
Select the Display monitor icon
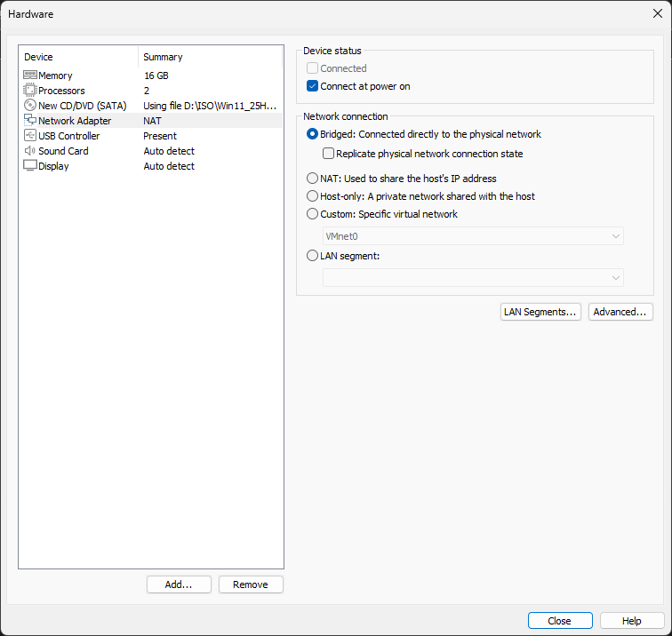(30, 166)
